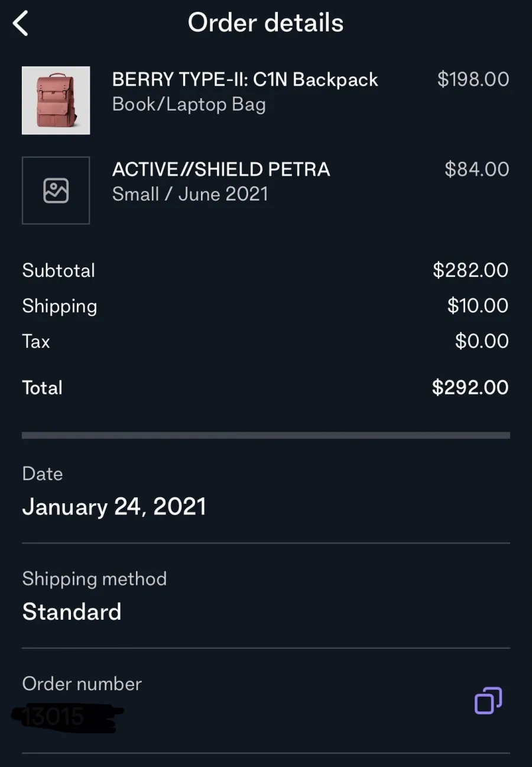
Task: Open the berry backpack product thumbnail
Action: pos(56,101)
